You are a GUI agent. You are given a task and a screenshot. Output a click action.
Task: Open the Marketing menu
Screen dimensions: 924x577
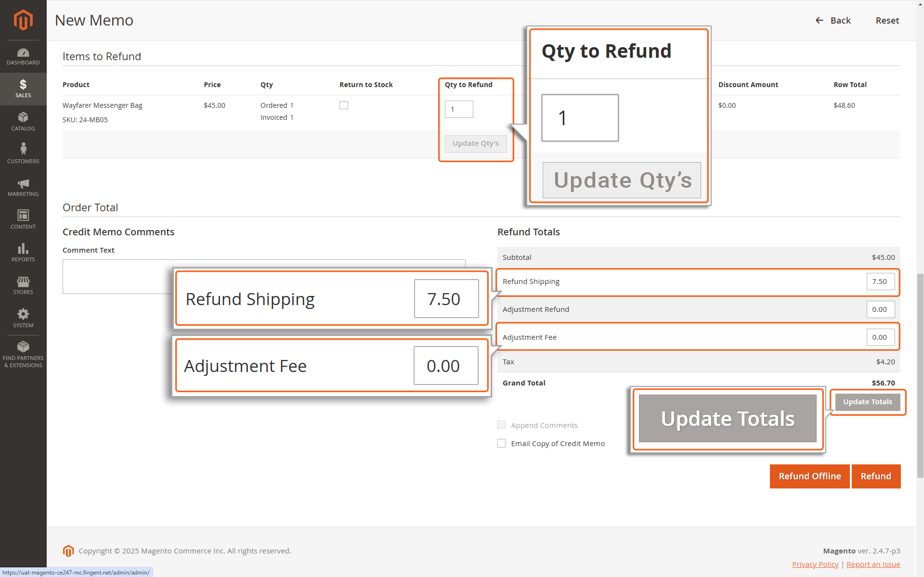coord(23,187)
